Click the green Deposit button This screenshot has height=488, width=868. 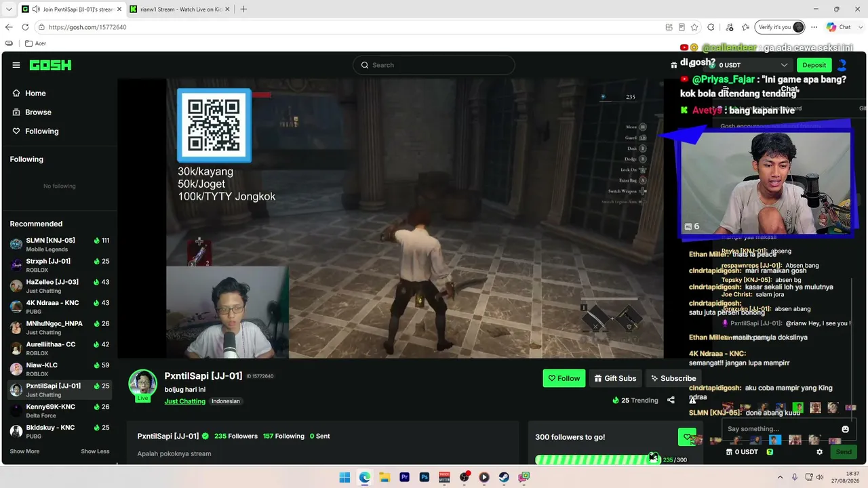(x=814, y=65)
